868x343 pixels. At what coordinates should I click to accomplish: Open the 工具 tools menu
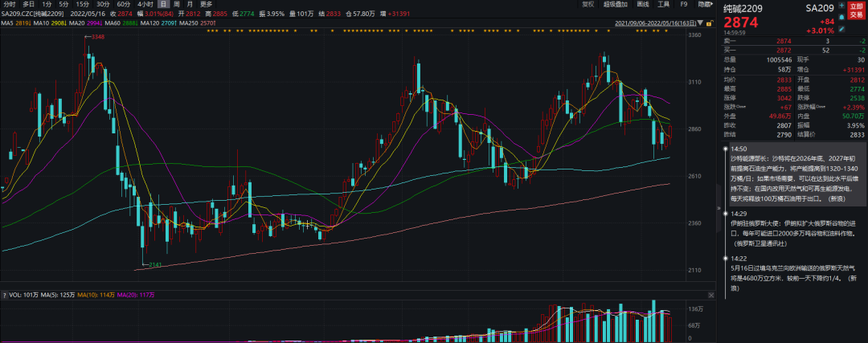[663, 4]
